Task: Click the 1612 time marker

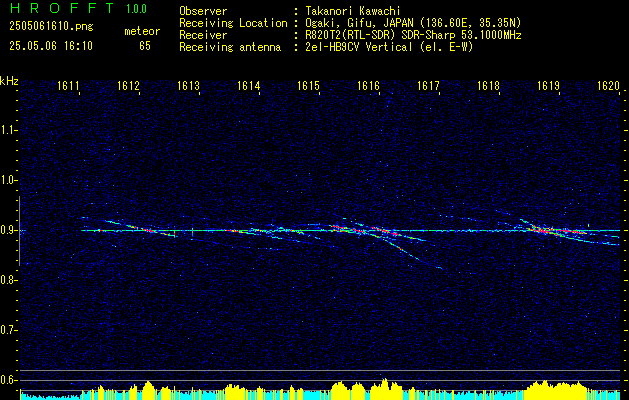Action: [128, 86]
